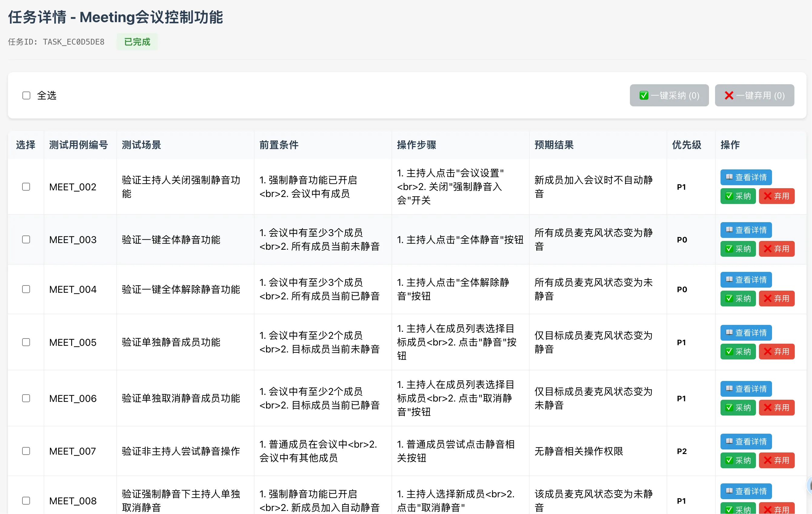Viewport: 812px width, 514px height.
Task: Click the red X icon in MEET_007's 弃用
Action: (768, 460)
